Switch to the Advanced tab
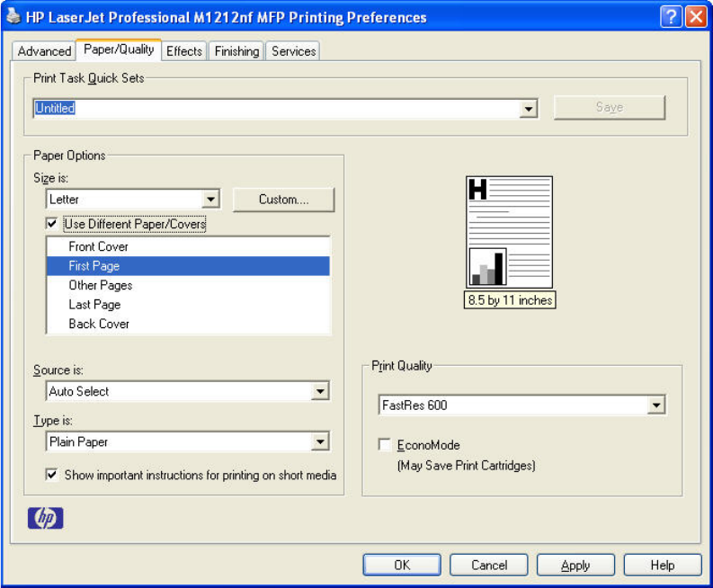Viewport: 713px width, 588px height. pos(44,51)
